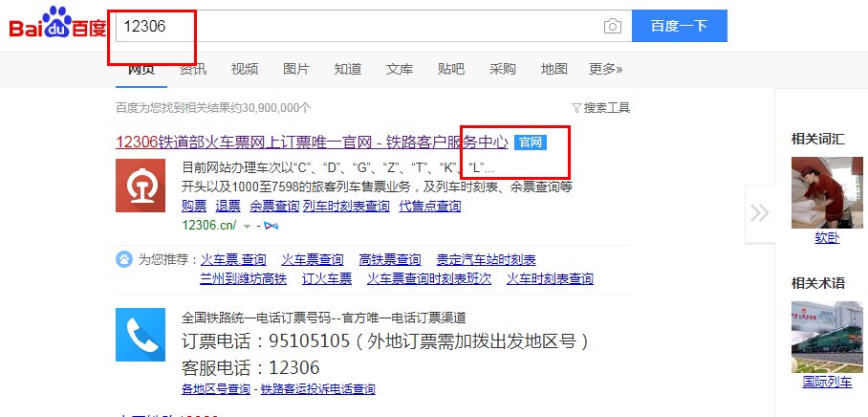Click the red railway 12306 logo
Image resolution: width=868 pixels, height=417 pixels.
141,186
